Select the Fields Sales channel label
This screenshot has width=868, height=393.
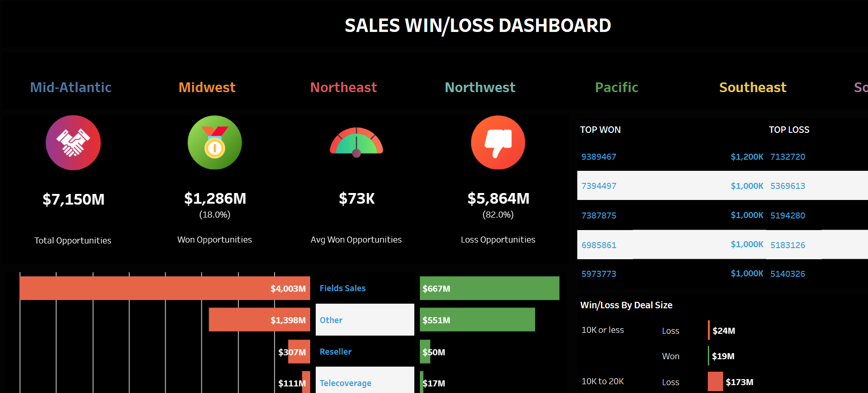[343, 288]
